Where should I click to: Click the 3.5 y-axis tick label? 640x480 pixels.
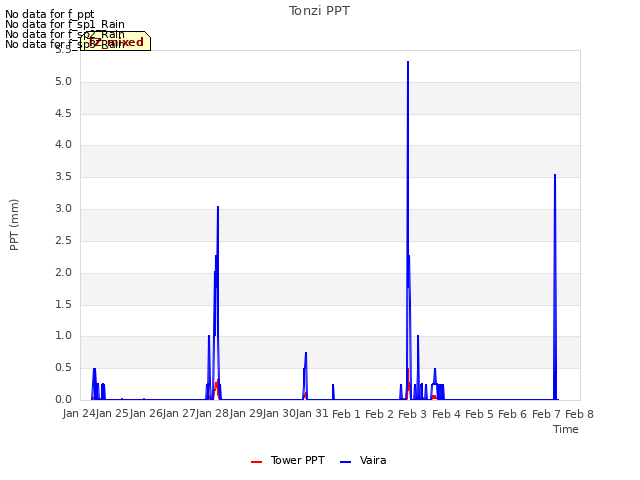click(x=63, y=177)
